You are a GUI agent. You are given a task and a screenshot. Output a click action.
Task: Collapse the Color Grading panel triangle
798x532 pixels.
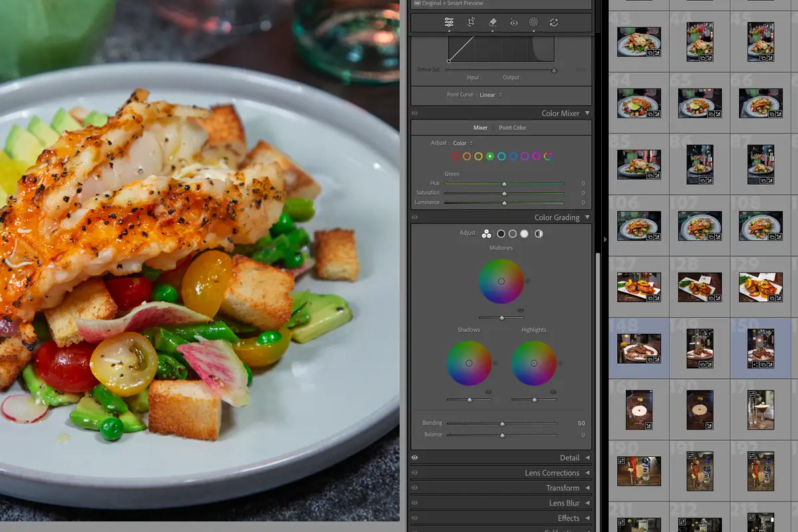point(587,217)
